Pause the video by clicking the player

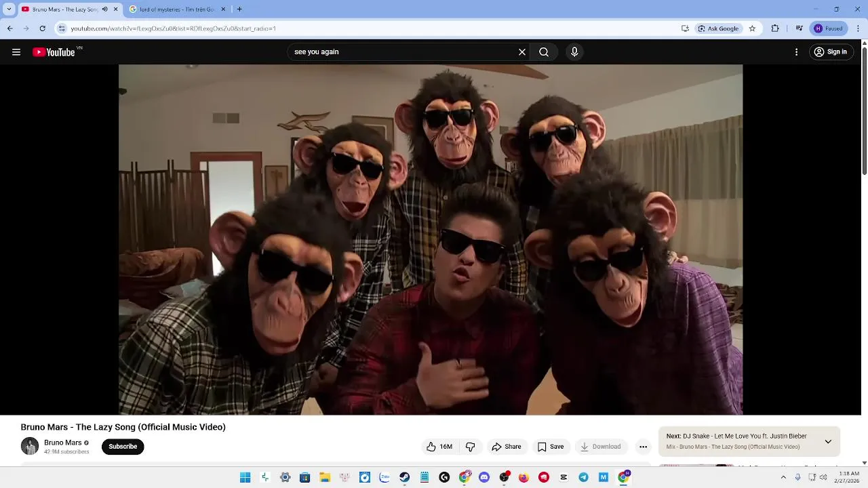click(431, 239)
